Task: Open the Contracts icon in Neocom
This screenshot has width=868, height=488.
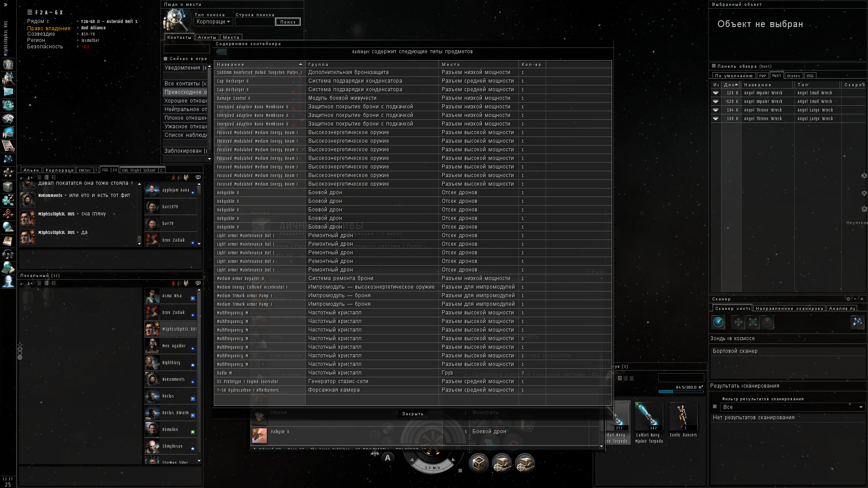Action: [x=8, y=145]
